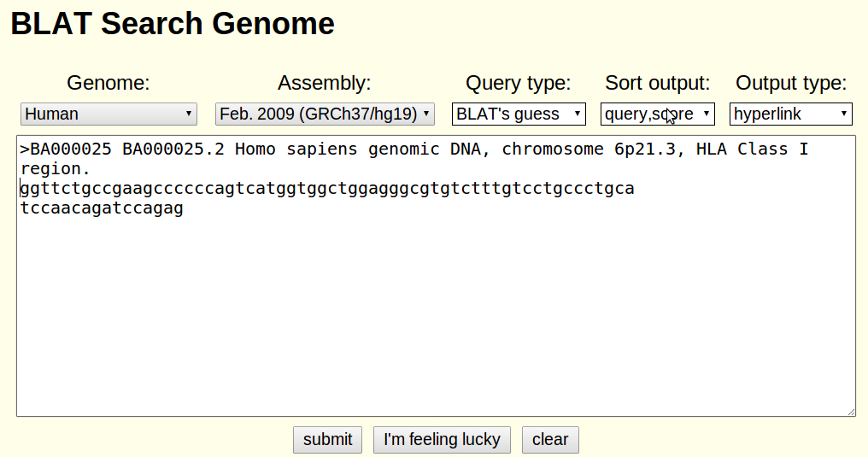The height and width of the screenshot is (457, 868).
Task: Click the Assembly: column label
Action: tap(325, 83)
